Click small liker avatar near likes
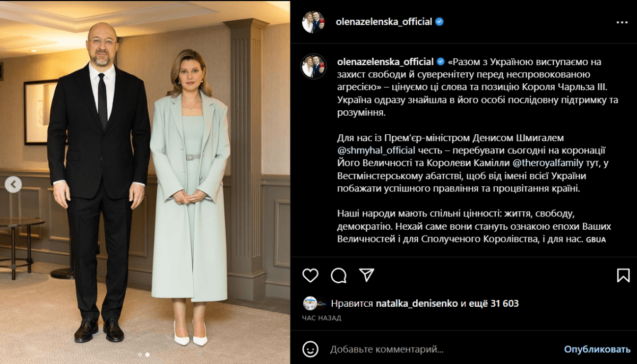This screenshot has height=364, width=637. [x=311, y=304]
